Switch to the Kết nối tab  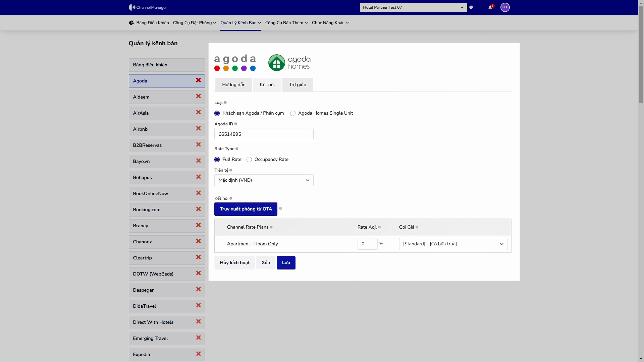point(267,85)
